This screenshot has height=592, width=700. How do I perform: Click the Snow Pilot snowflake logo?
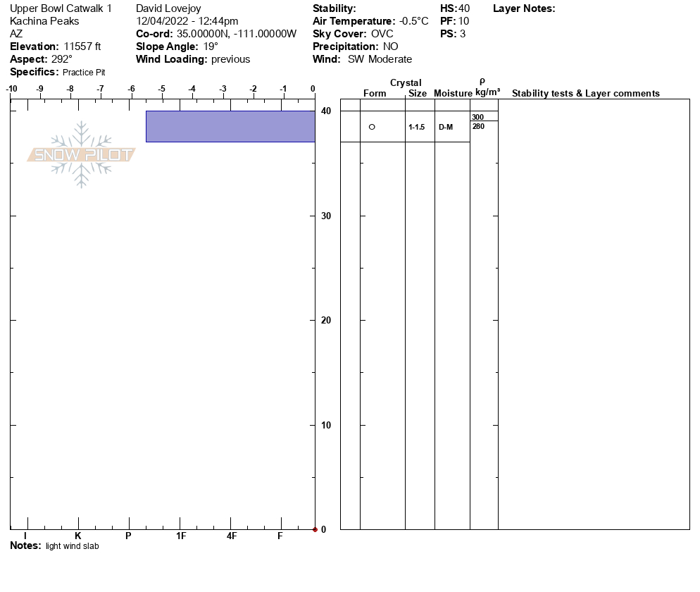point(82,154)
